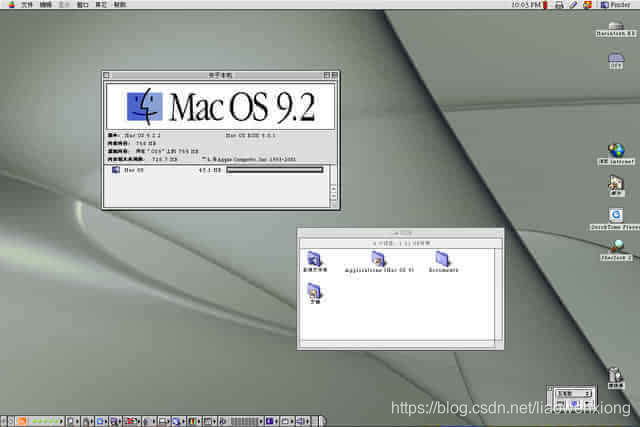Viewport: 640px width, 427px height.
Task: Select the Trash icon on desktop
Action: (x=616, y=378)
